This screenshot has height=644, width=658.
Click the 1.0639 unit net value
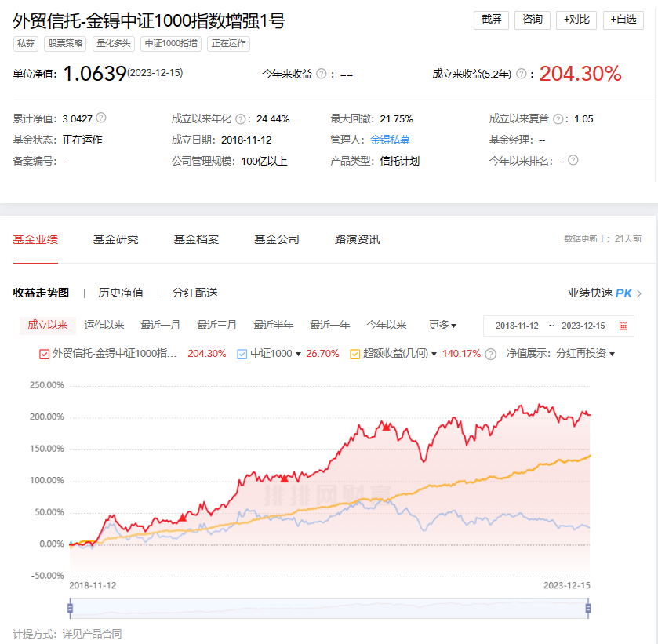point(95,74)
